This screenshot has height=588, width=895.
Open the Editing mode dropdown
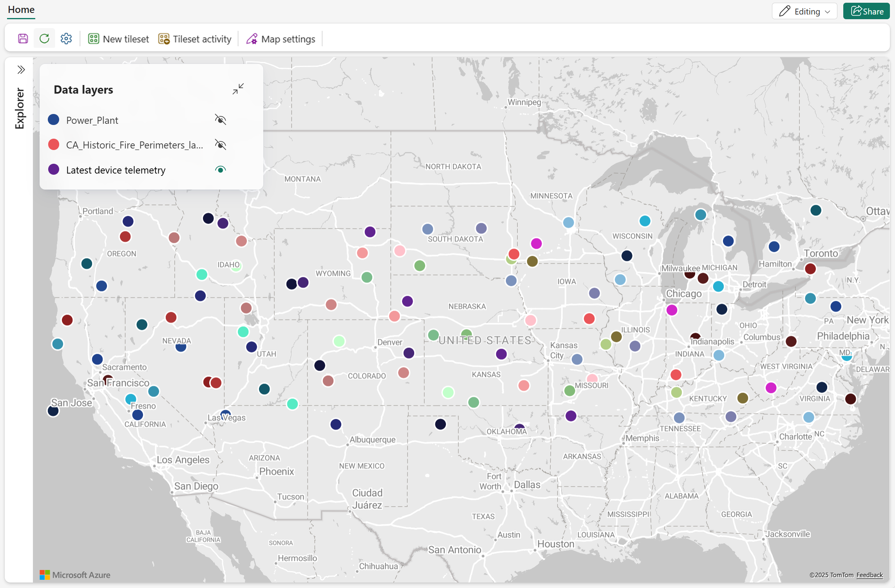pyautogui.click(x=804, y=11)
